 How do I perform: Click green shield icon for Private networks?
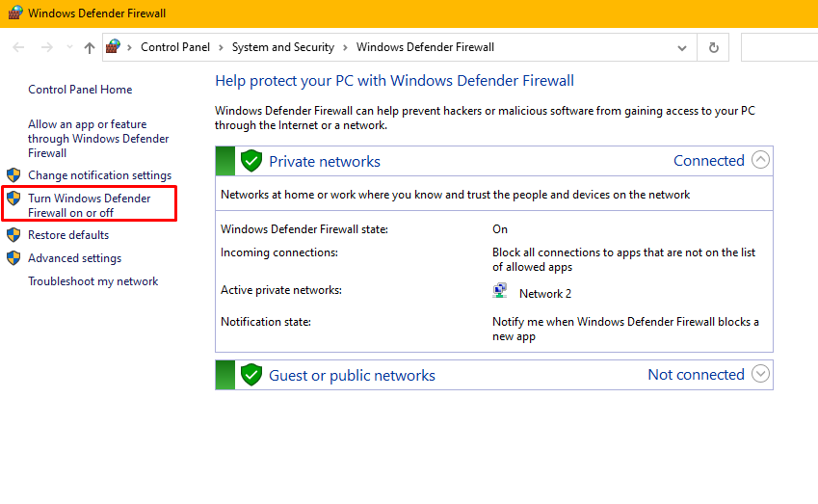[251, 161]
